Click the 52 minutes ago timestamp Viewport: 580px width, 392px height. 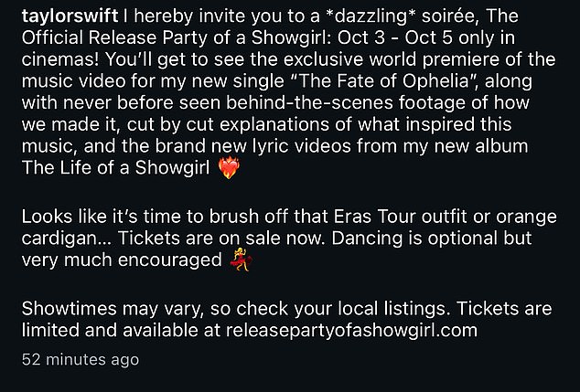80,360
